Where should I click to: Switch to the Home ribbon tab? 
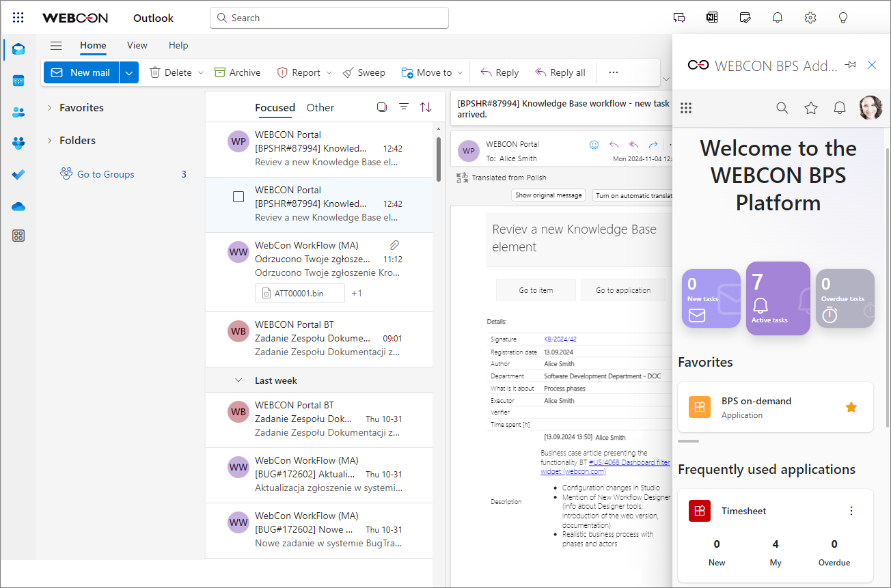(x=93, y=46)
